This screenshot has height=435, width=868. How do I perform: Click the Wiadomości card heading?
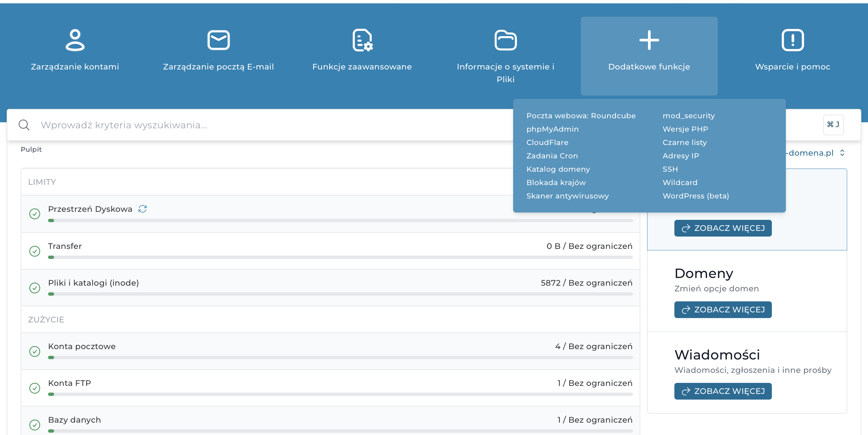[717, 354]
